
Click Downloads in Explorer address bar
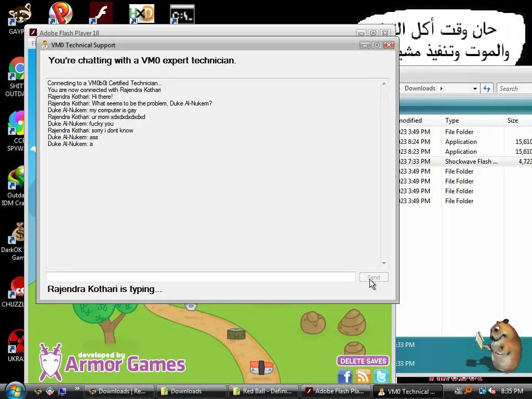click(420, 88)
